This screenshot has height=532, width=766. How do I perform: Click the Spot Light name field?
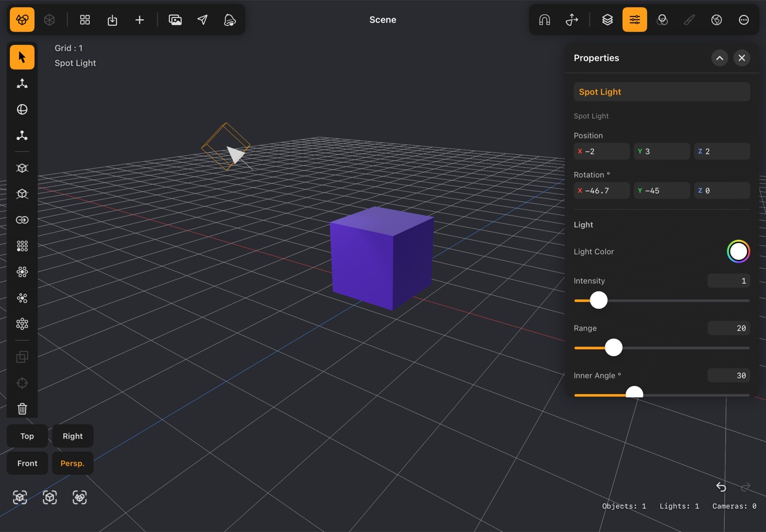(661, 92)
